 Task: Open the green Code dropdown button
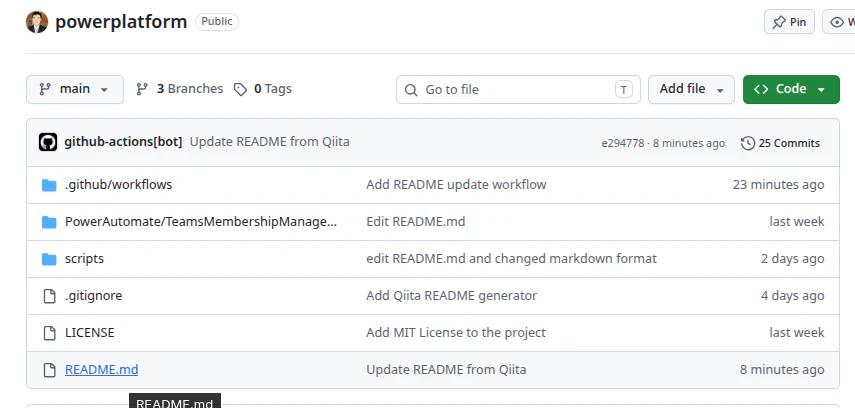791,89
